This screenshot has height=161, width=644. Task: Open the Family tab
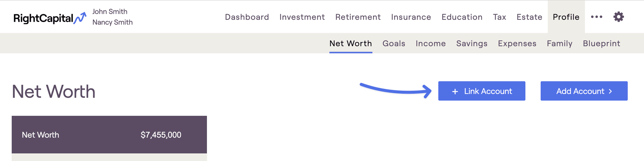pos(559,44)
